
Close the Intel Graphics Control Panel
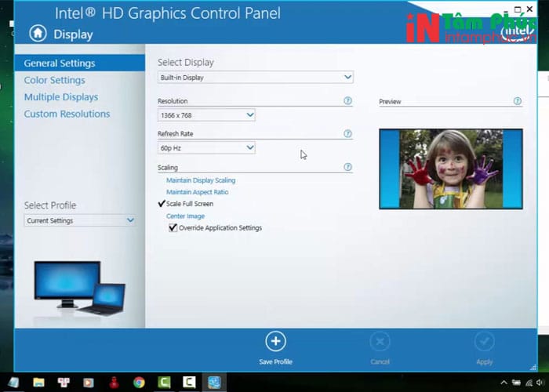point(529,9)
